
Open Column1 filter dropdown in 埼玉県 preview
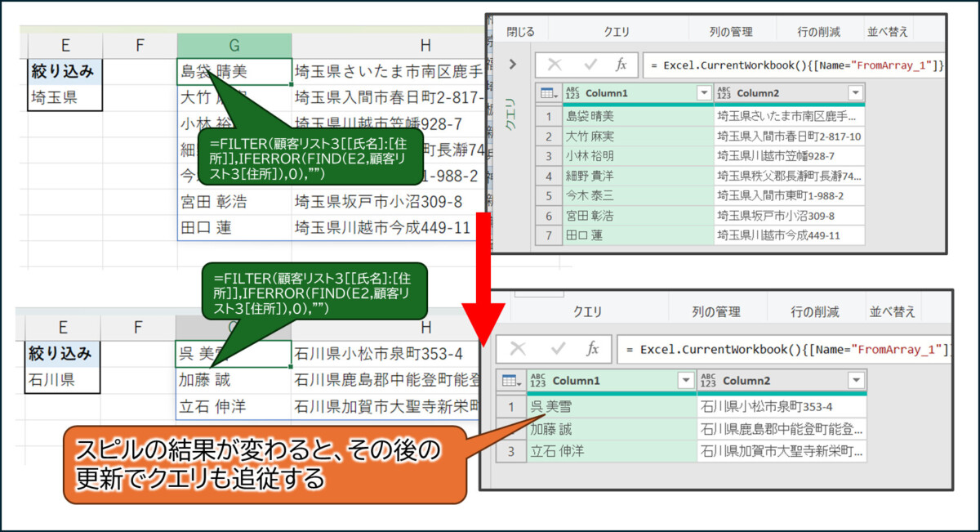pyautogui.click(x=704, y=93)
